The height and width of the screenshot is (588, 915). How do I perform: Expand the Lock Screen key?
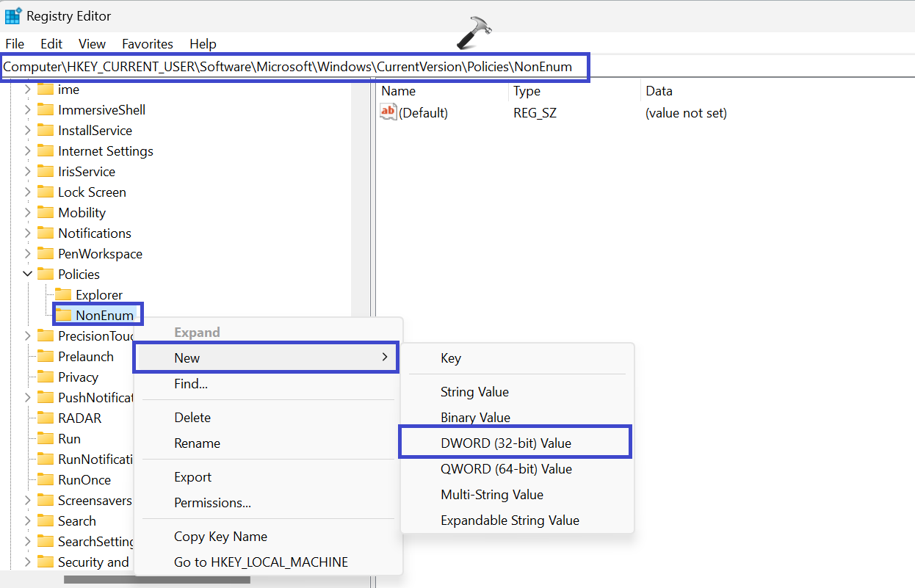(28, 192)
